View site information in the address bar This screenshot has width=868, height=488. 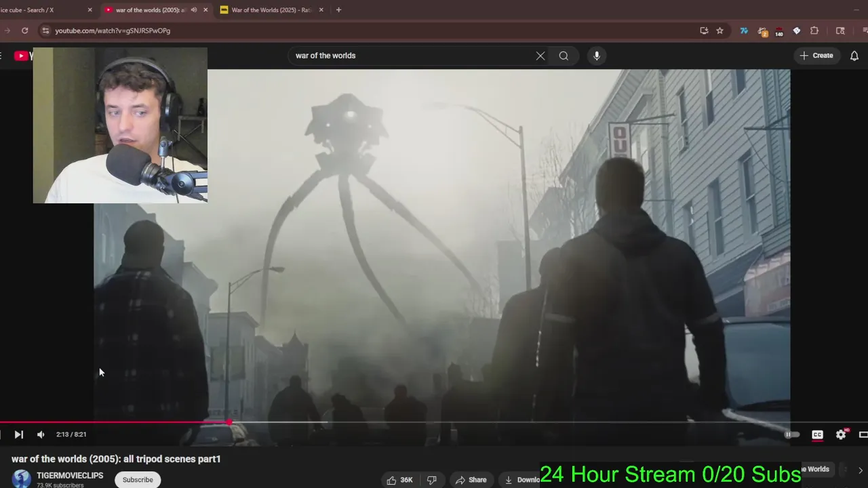(x=45, y=30)
